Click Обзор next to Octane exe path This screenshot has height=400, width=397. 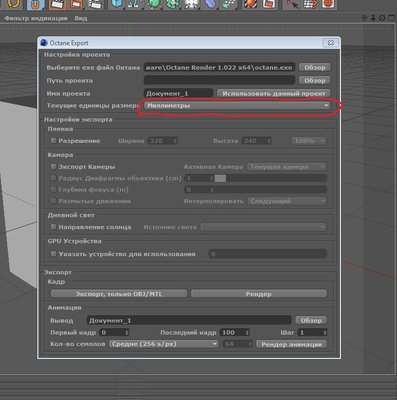point(315,67)
